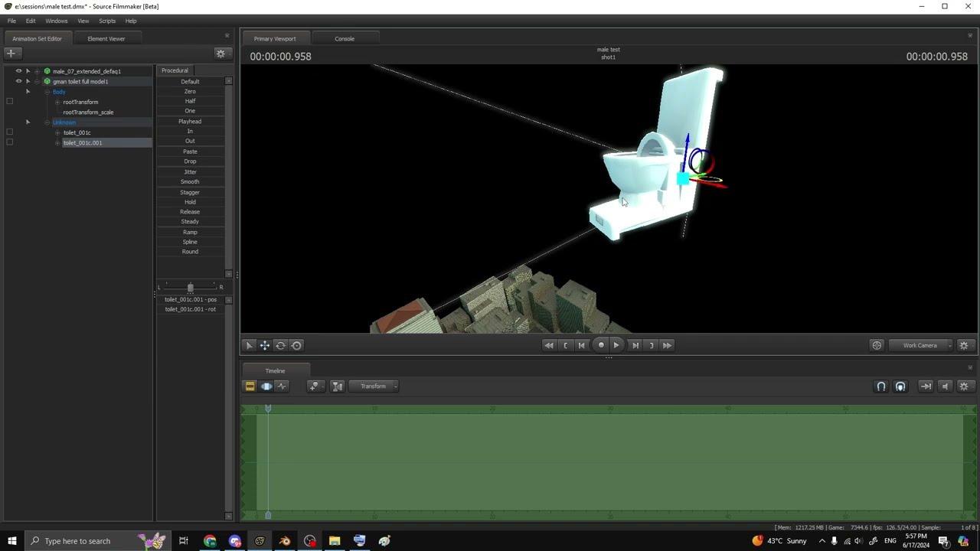The image size is (980, 551).
Task: Open viewport gear settings
Action: [x=964, y=346]
